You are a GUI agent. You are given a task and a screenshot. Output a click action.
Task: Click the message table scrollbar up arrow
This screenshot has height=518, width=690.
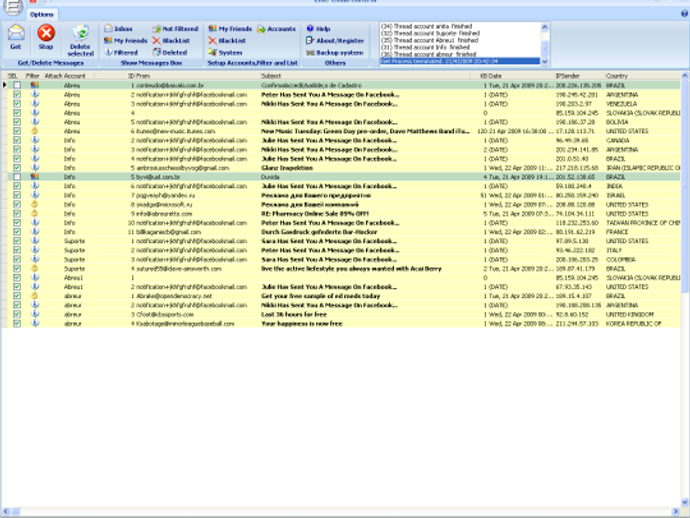pyautogui.click(x=685, y=75)
